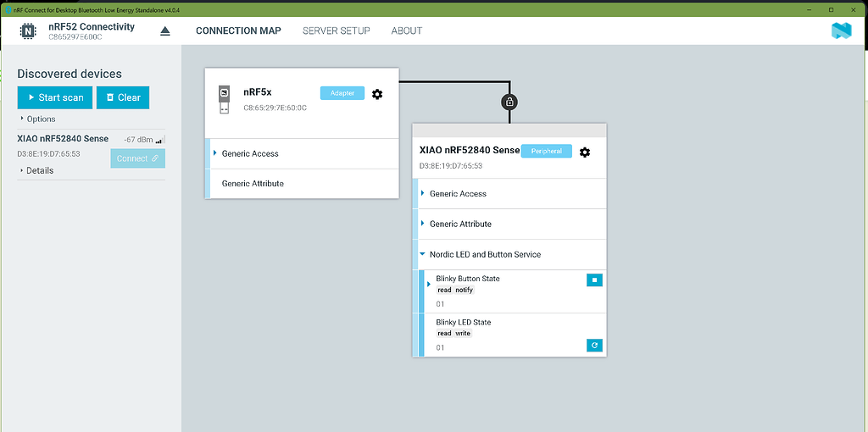Click the nRF52 Connectivity chip icon
This screenshot has height=432, width=868.
click(29, 31)
